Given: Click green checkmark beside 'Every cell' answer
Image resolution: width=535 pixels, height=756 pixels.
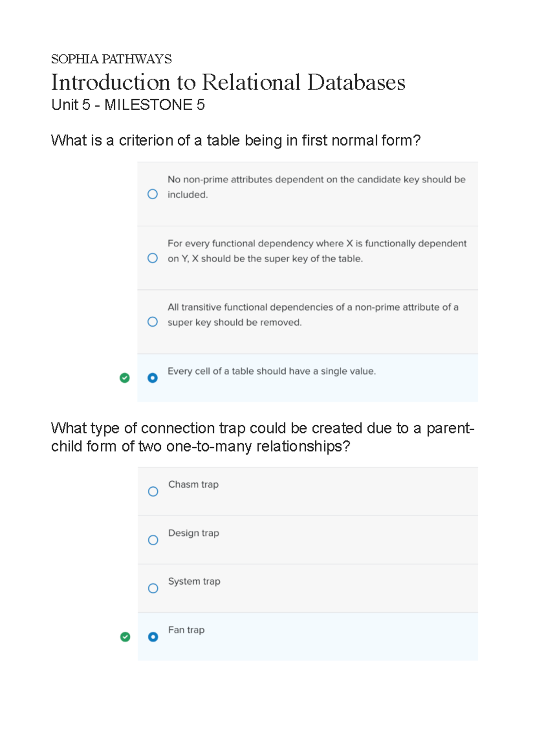Looking at the screenshot, I should pyautogui.click(x=125, y=378).
